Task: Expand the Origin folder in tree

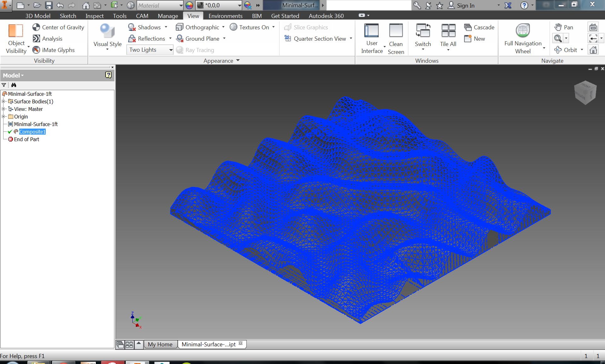Action: (x=3, y=117)
